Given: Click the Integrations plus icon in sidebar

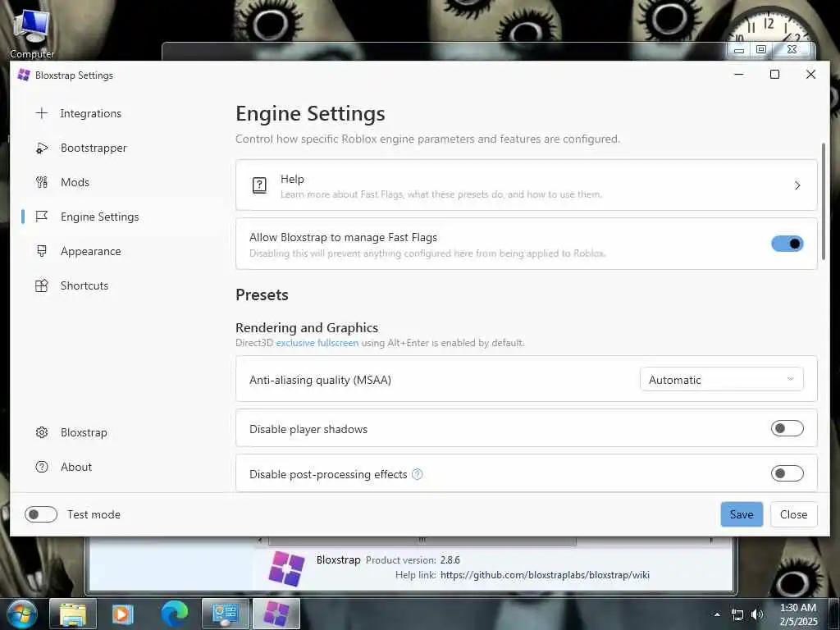Looking at the screenshot, I should (x=41, y=113).
